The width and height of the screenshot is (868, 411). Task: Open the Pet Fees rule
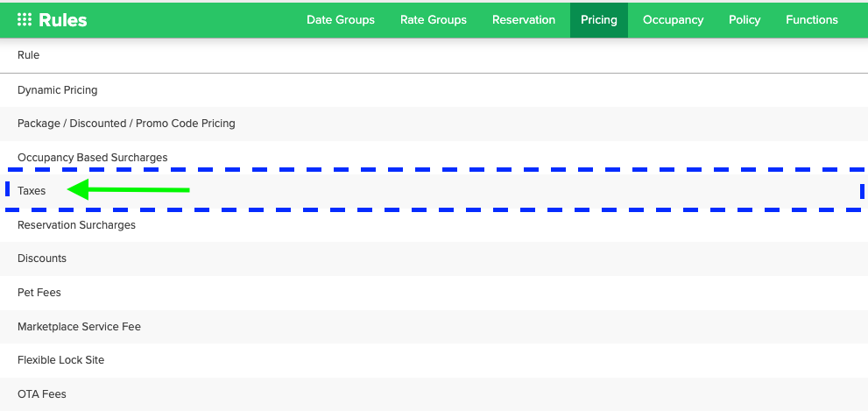point(39,293)
